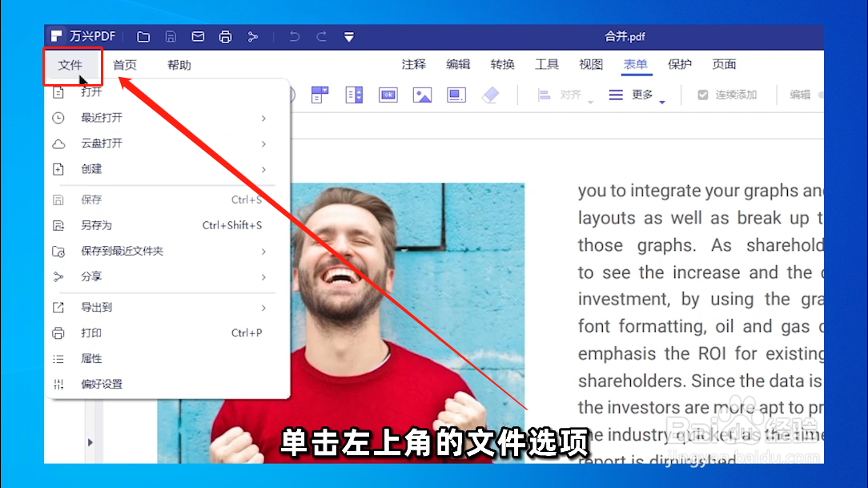Switch to the 工具 tab

(546, 64)
